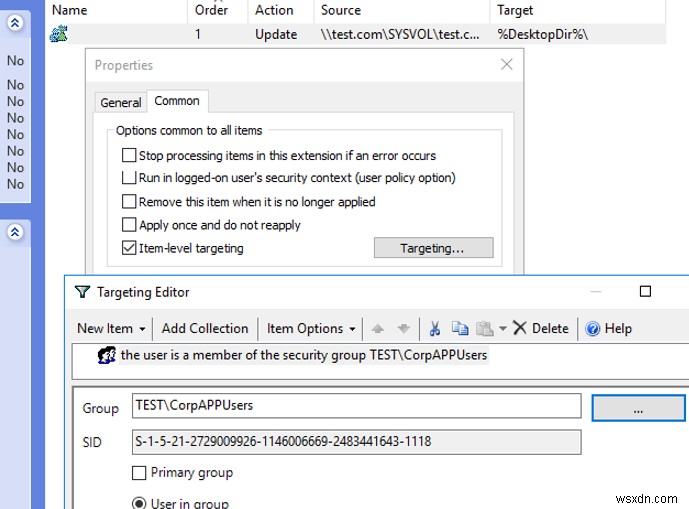Move targeting item up arrow
The image size is (689, 509).
(377, 328)
